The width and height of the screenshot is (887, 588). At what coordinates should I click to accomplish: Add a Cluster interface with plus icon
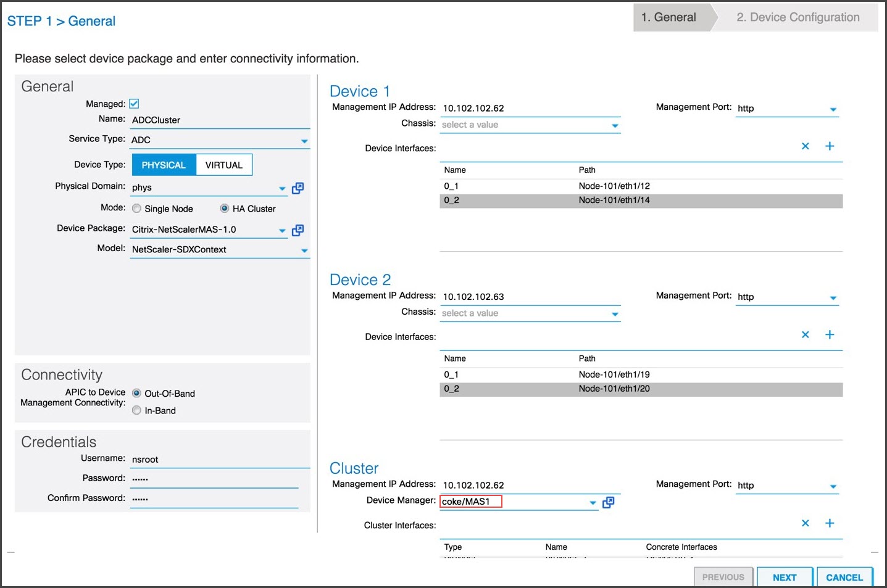[830, 523]
